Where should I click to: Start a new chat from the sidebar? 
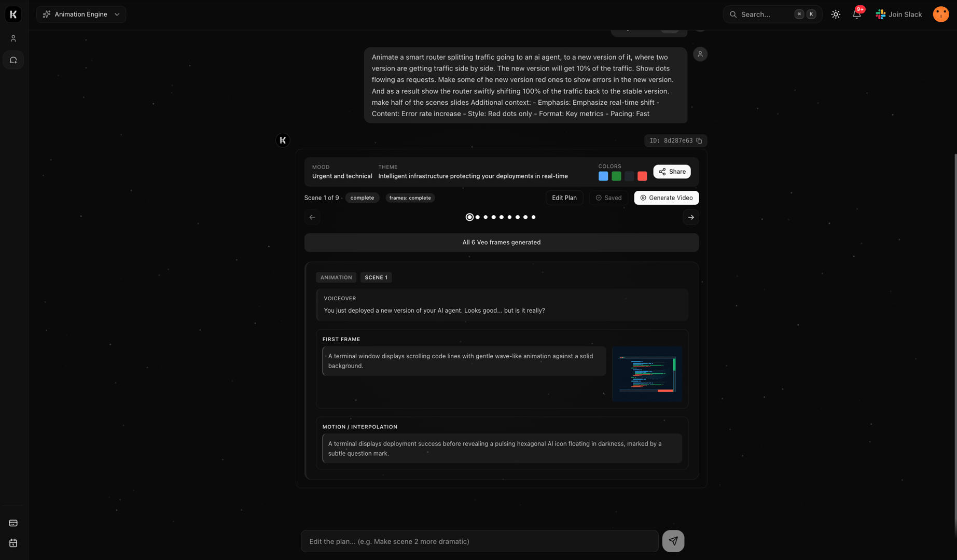coord(13,60)
